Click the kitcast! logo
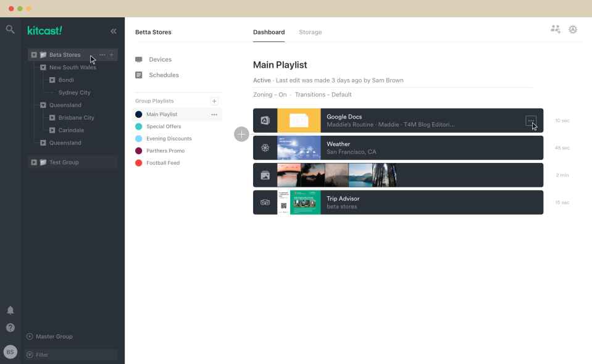Screen dimensions: 592x364 (x=44, y=31)
